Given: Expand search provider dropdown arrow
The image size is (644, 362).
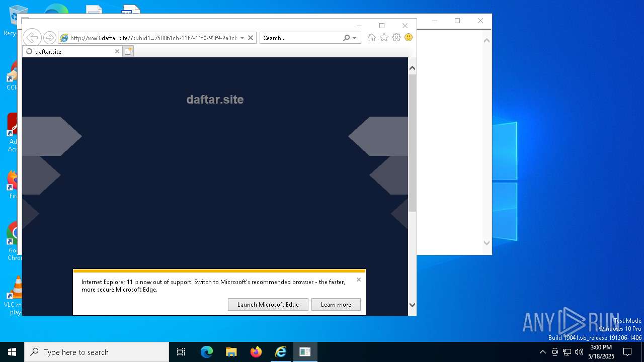Looking at the screenshot, I should tap(354, 38).
